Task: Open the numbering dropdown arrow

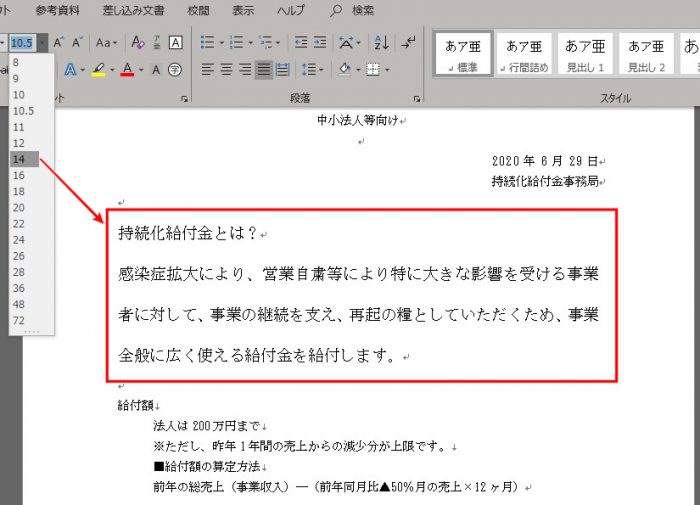Action: click(x=250, y=43)
